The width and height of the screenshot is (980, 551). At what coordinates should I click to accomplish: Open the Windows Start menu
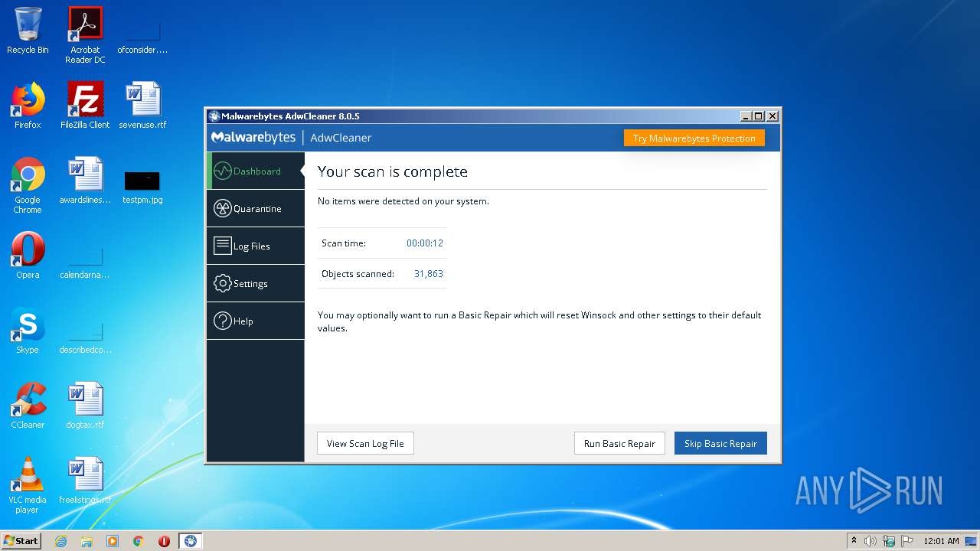(21, 541)
